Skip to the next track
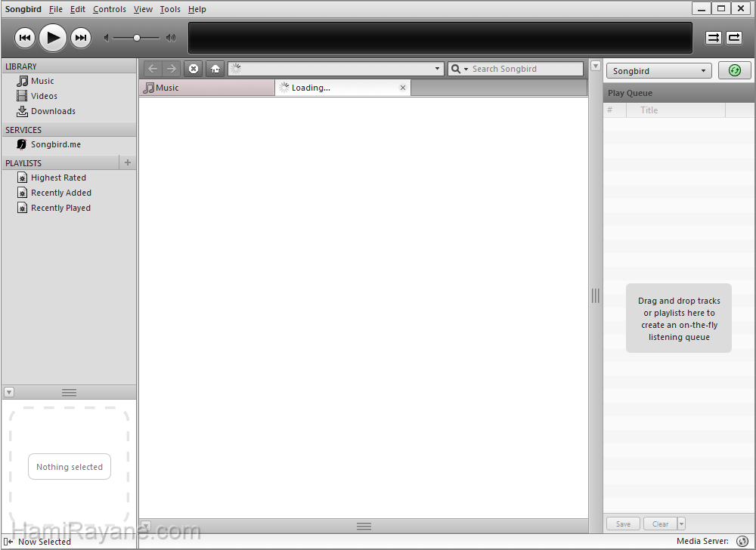 coord(81,38)
